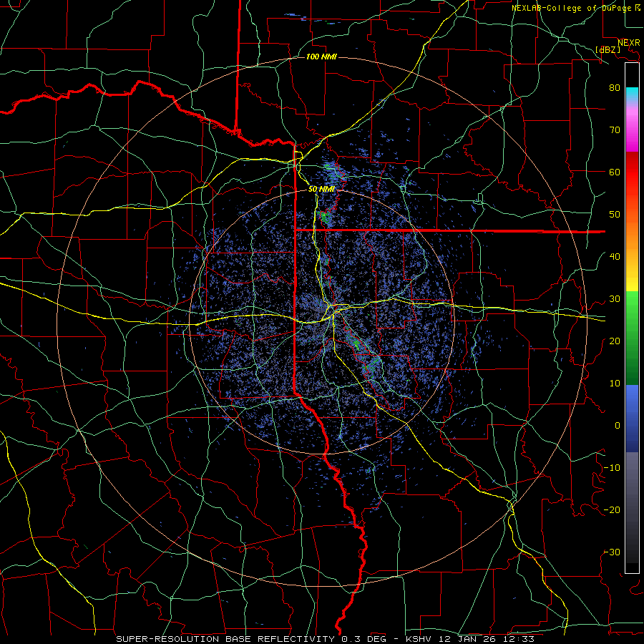Click the 30 value on dBZ scale
The width and height of the screenshot is (644, 644).
tap(615, 298)
